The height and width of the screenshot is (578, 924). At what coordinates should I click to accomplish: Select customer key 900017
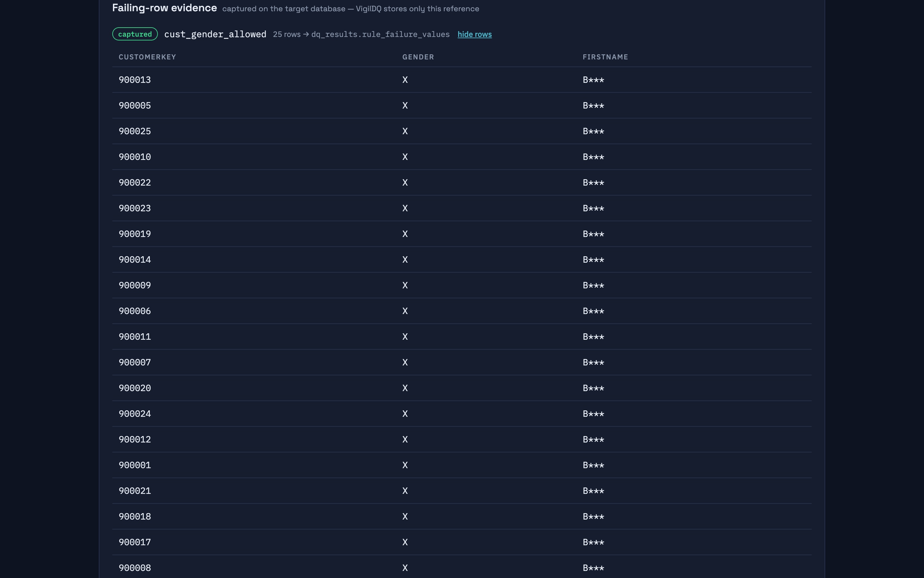(x=135, y=542)
